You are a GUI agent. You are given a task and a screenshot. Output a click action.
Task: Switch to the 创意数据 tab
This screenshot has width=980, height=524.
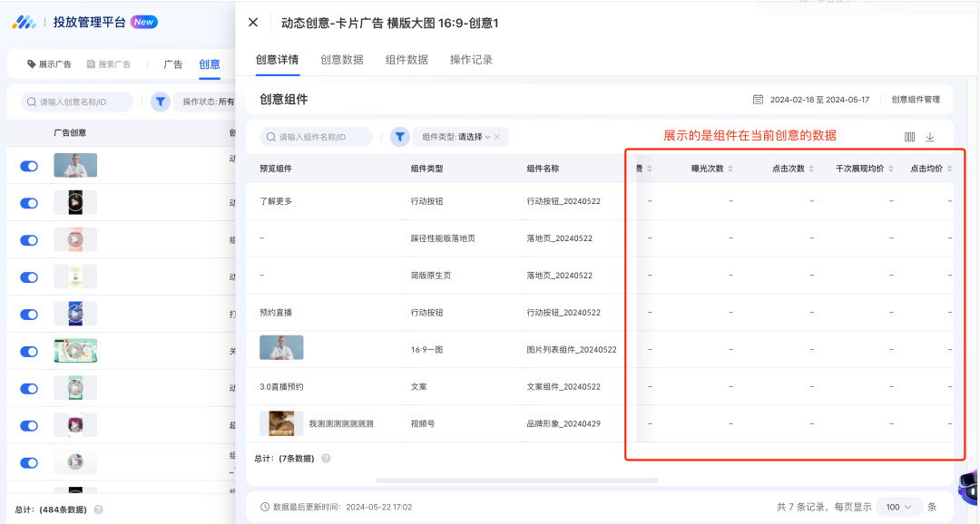(x=341, y=60)
